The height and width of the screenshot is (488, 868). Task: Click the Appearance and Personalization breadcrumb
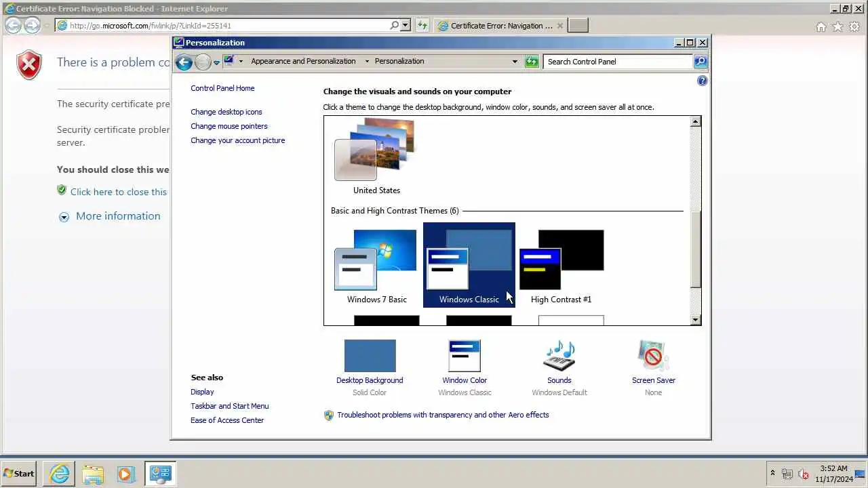pos(303,61)
